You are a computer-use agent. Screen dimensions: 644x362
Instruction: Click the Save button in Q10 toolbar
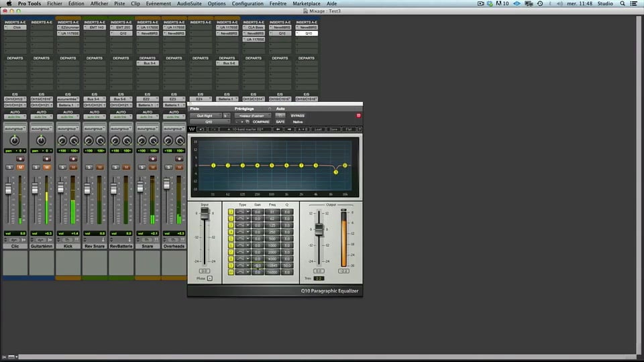click(333, 129)
